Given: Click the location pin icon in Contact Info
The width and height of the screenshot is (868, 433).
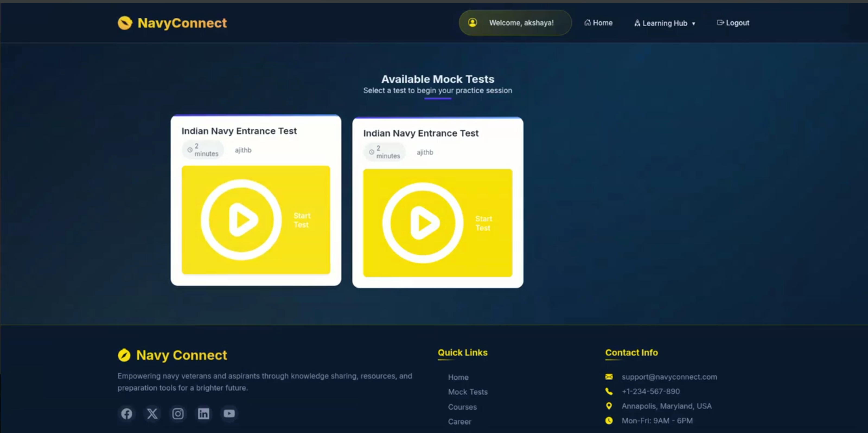Looking at the screenshot, I should point(609,406).
